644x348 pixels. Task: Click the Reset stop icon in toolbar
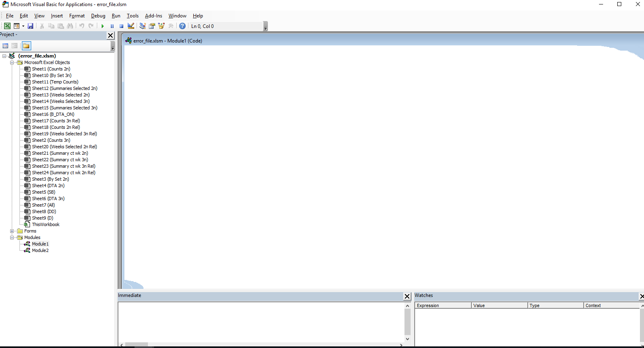click(121, 26)
